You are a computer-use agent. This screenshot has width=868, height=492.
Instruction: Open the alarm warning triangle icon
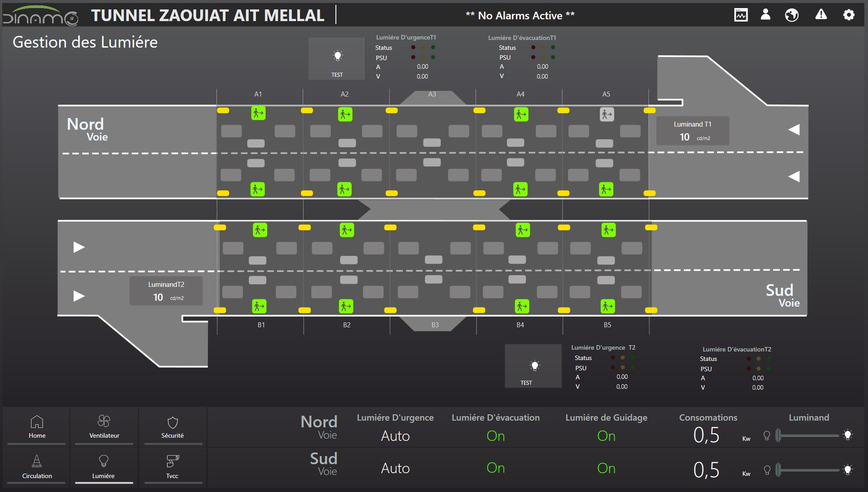pyautogui.click(x=821, y=15)
